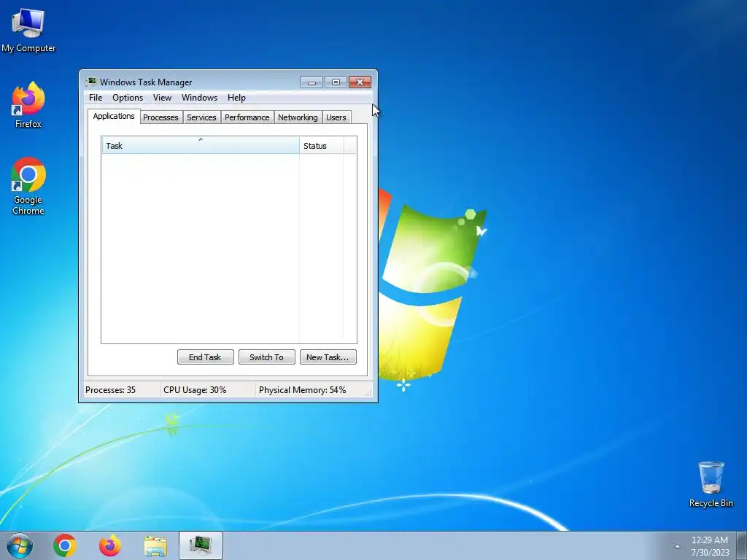Select the Firefox desktop shortcut
747x560 pixels.
click(28, 105)
